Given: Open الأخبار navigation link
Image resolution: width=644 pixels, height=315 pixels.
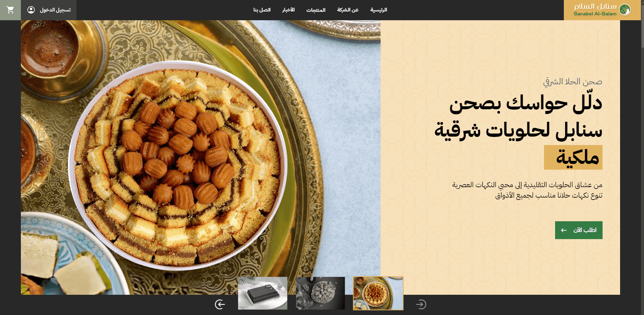Looking at the screenshot, I should point(288,10).
